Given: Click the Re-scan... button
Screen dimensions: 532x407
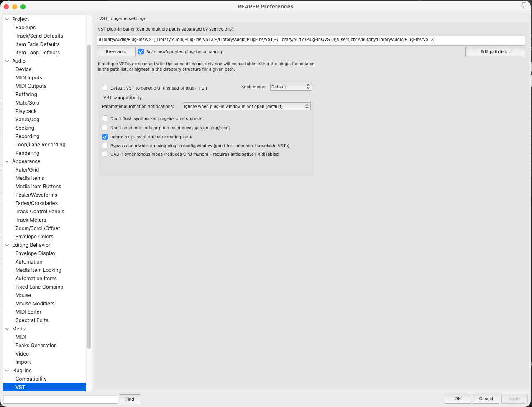Looking at the screenshot, I should [x=116, y=51].
